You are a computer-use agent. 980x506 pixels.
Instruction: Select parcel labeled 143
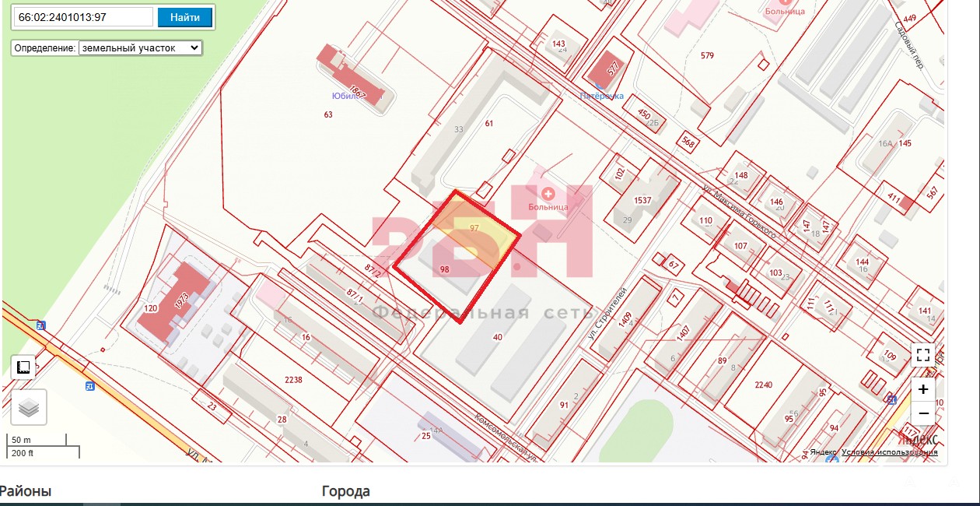(x=558, y=44)
